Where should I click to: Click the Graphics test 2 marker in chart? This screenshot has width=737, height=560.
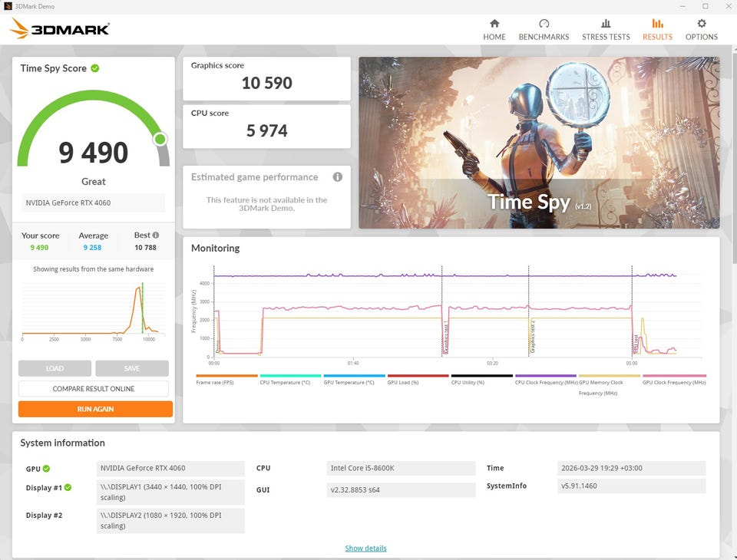532,336
